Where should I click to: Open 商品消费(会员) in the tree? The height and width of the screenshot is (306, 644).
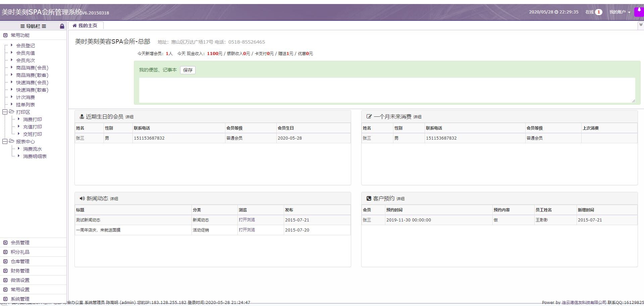(x=32, y=68)
